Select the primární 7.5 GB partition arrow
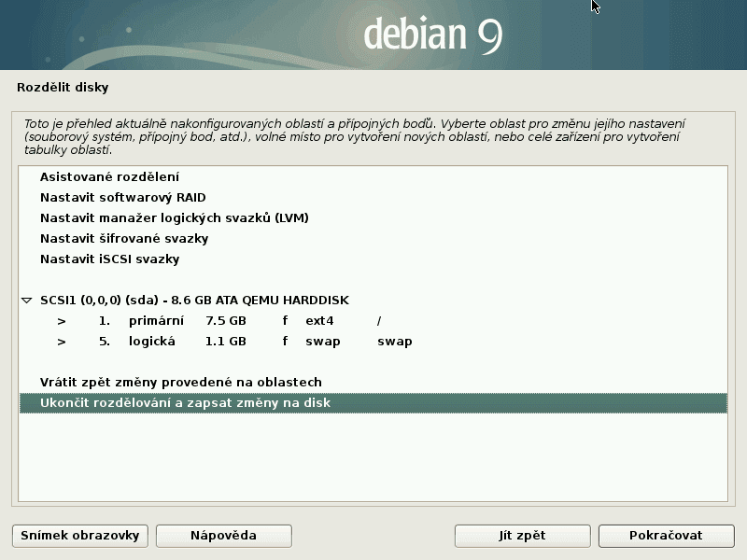Screen dimensions: 747x560 tap(61, 321)
